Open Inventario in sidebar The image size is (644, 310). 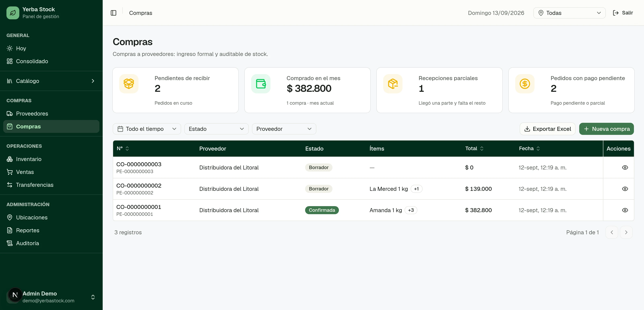tap(51, 159)
